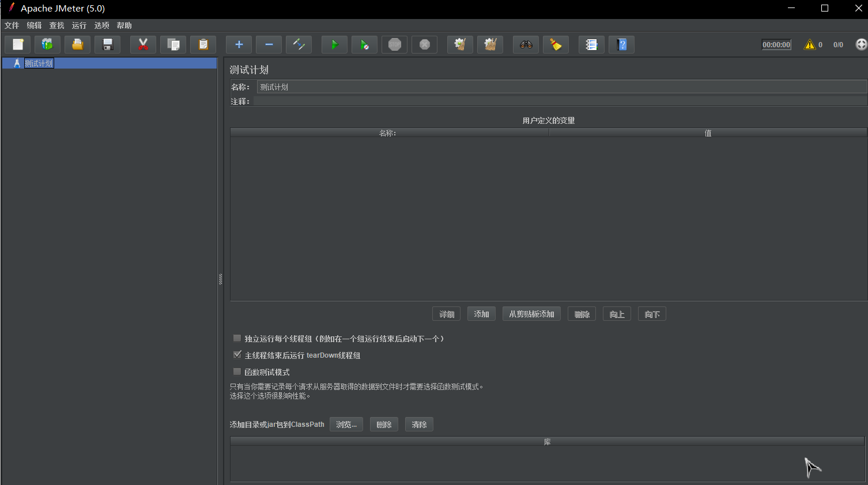Click the Open file folder icon
The height and width of the screenshot is (485, 868).
click(x=78, y=44)
